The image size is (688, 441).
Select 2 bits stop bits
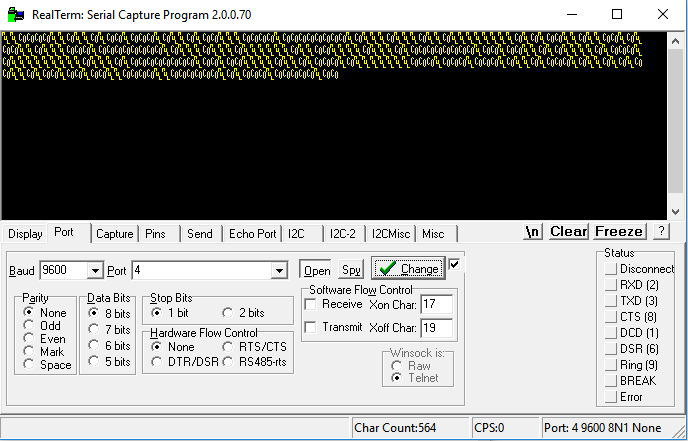coord(229,313)
